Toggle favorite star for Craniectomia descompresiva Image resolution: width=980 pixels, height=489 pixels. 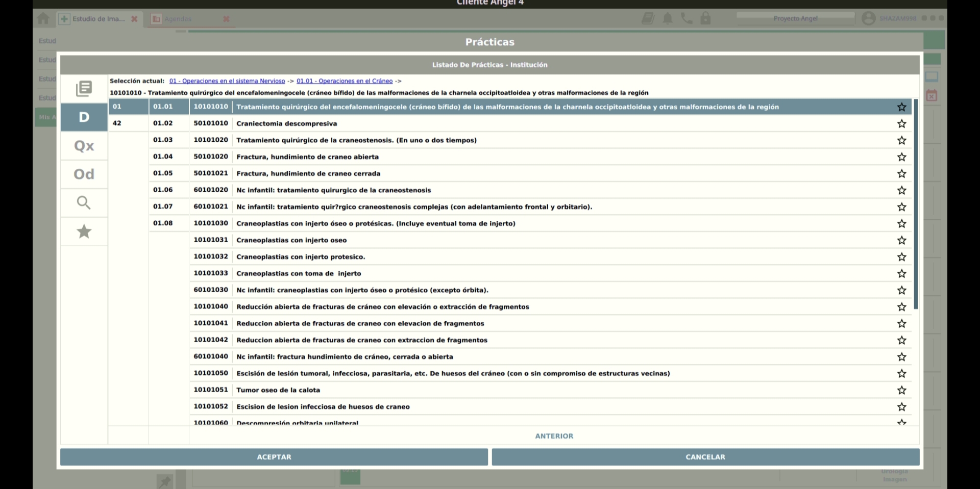tap(902, 123)
